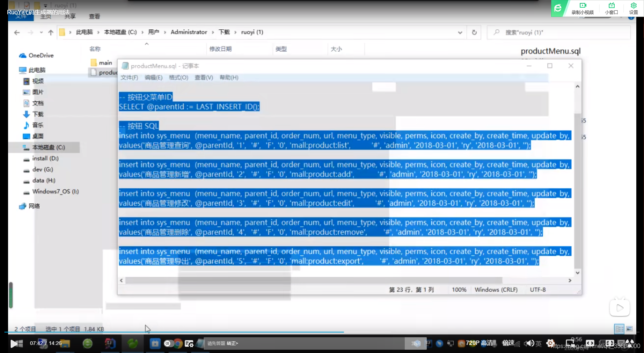Open the small window mode
This screenshot has height=353, width=644.
[612, 8]
